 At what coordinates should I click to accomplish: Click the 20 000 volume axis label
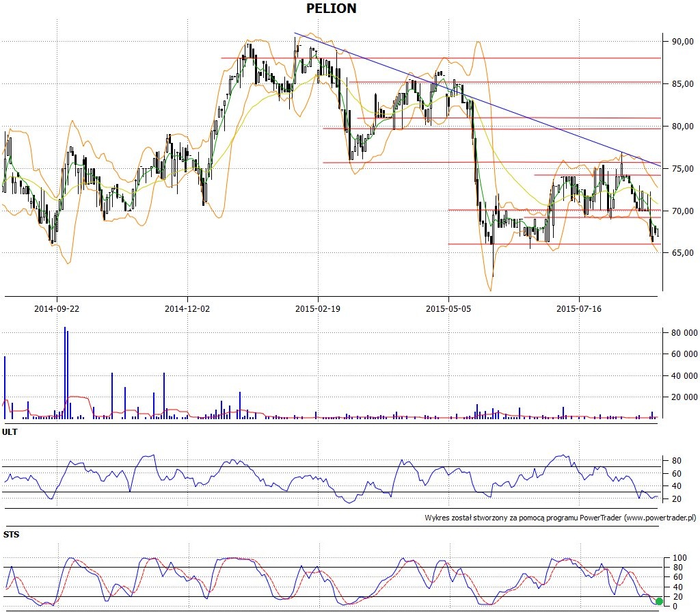[684, 397]
